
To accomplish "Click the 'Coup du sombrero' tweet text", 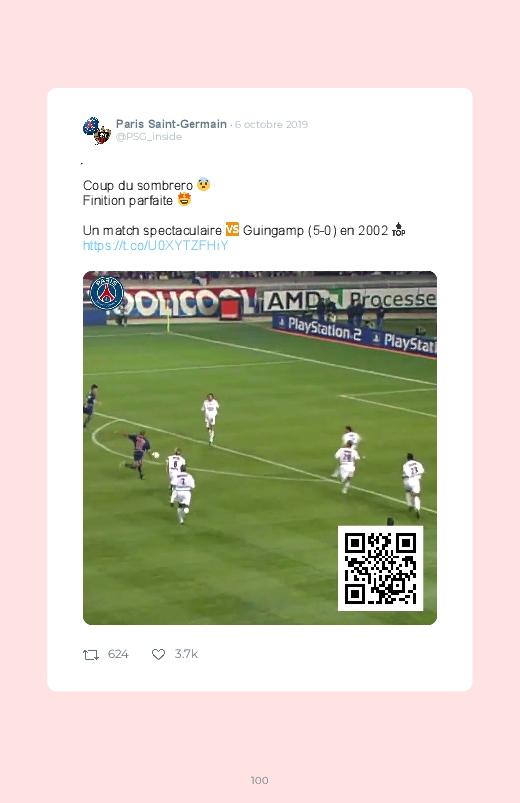I will pyautogui.click(x=138, y=185).
